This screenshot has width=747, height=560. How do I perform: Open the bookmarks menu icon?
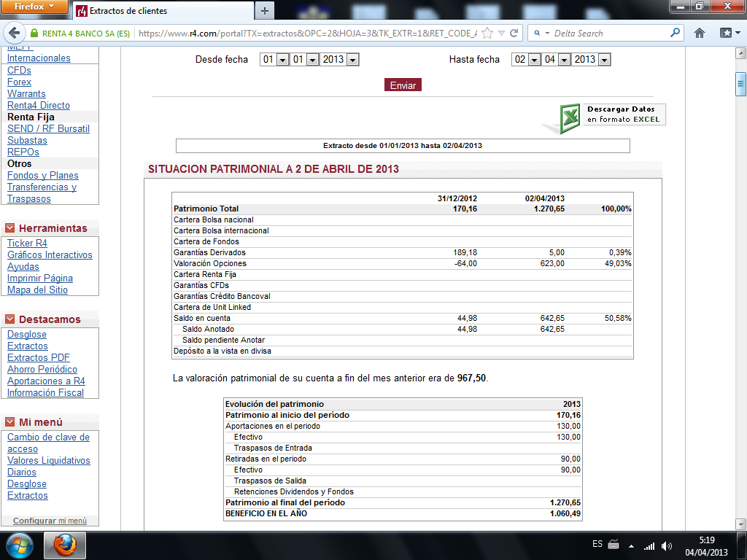click(729, 33)
